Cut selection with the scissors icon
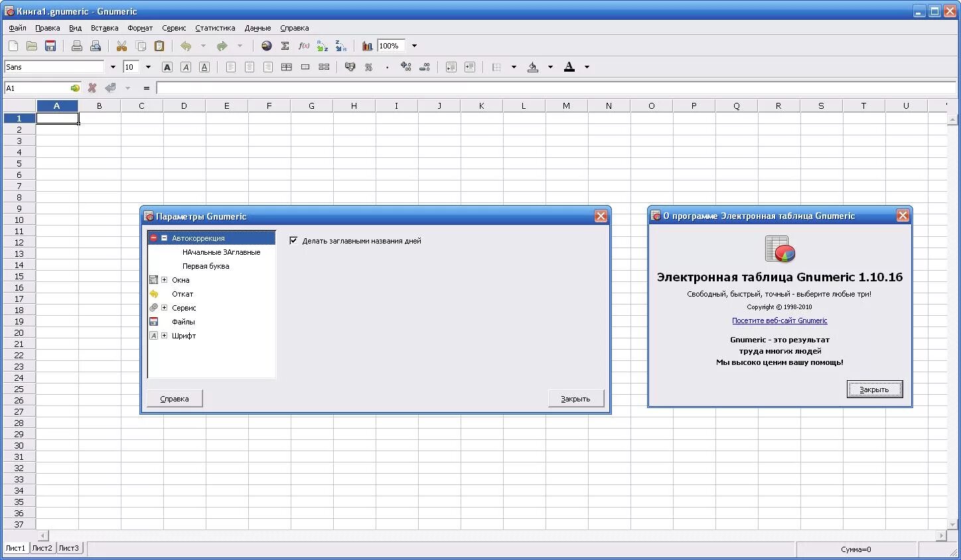Screen dimensions: 961x560 point(121,46)
